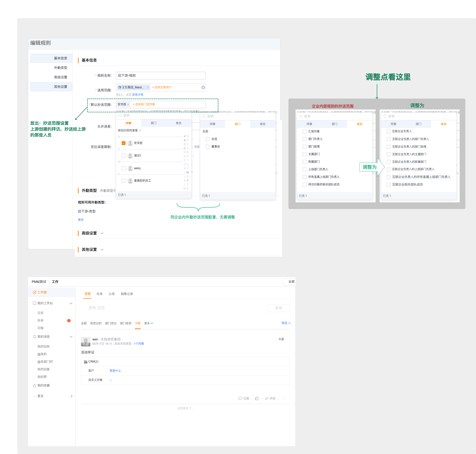Select the 外勤类型 side menu item
This screenshot has width=476, height=454.
(x=60, y=68)
